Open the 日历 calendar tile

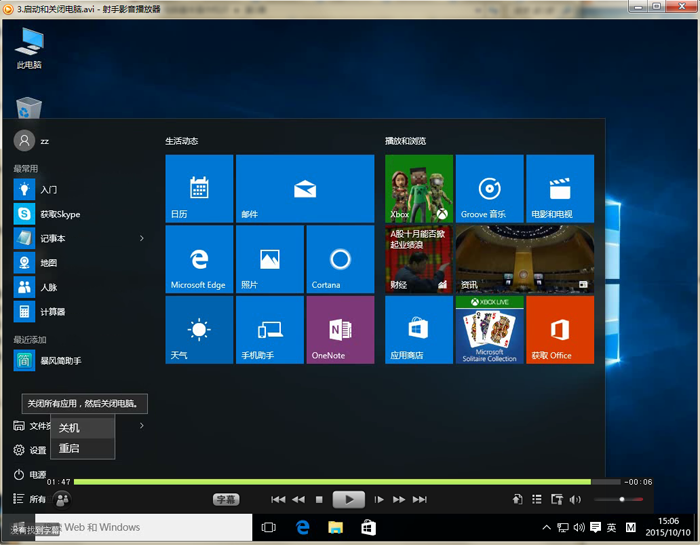pyautogui.click(x=199, y=188)
